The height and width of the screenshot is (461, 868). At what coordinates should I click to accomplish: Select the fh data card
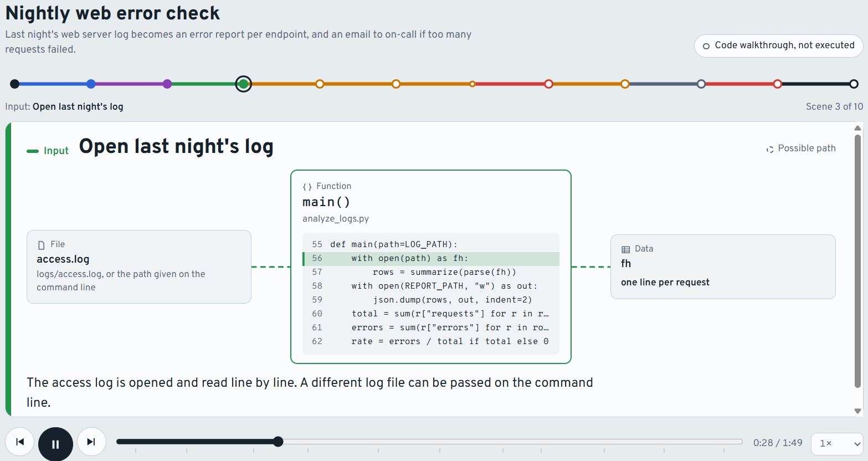click(x=723, y=267)
